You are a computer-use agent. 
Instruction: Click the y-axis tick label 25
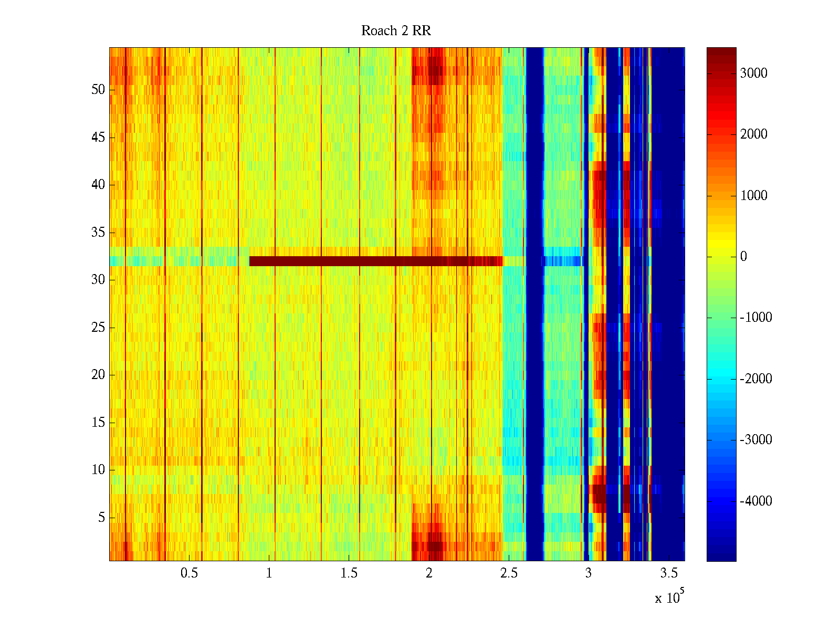pyautogui.click(x=98, y=328)
